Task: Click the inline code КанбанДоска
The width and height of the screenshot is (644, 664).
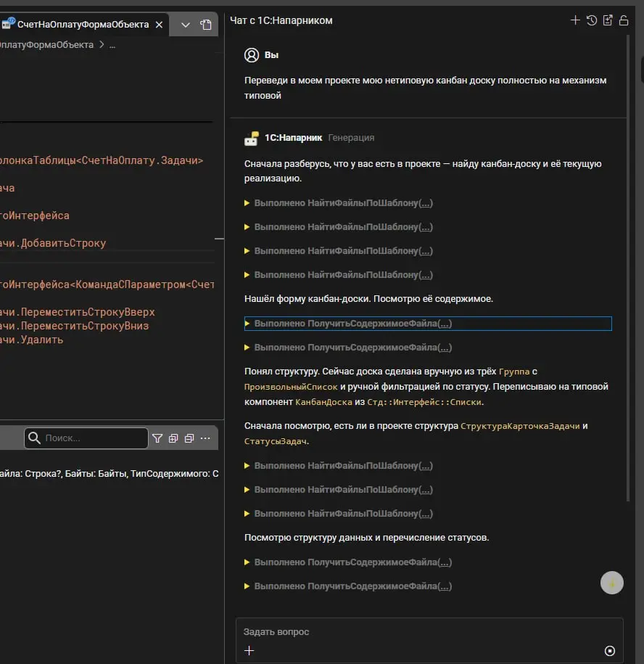Action: [323, 402]
